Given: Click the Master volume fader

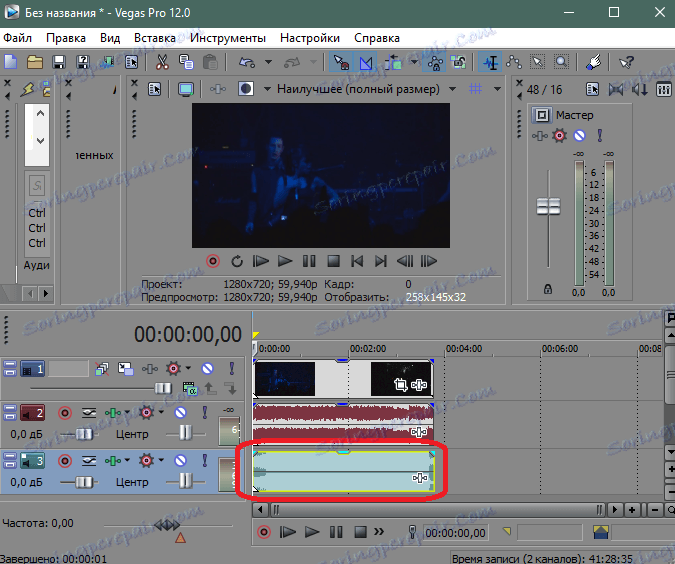Looking at the screenshot, I should coord(549,206).
